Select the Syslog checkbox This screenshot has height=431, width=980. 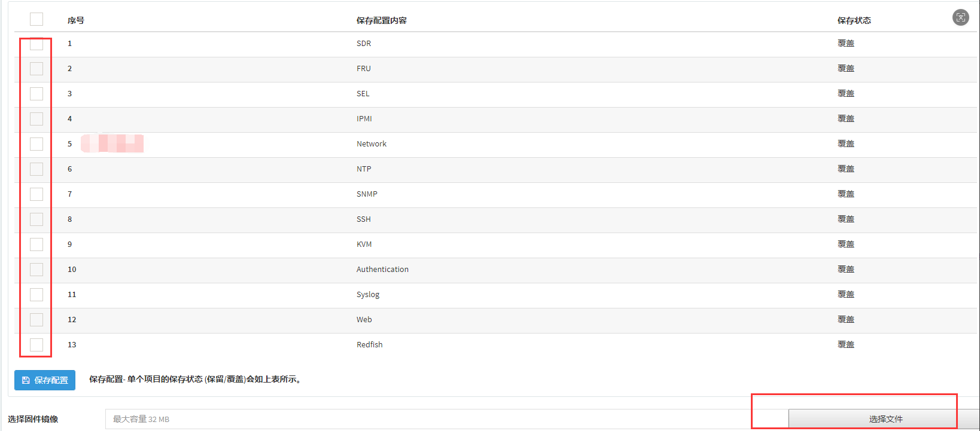click(x=36, y=295)
